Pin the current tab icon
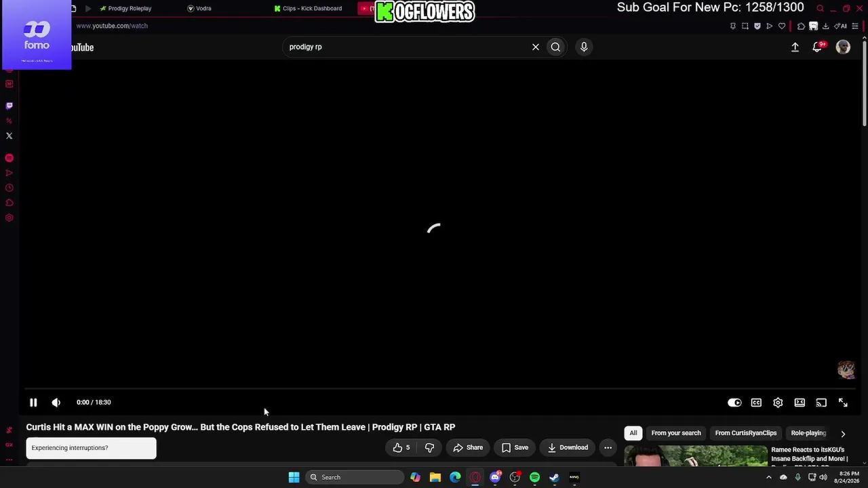The width and height of the screenshot is (868, 488). 733,26
